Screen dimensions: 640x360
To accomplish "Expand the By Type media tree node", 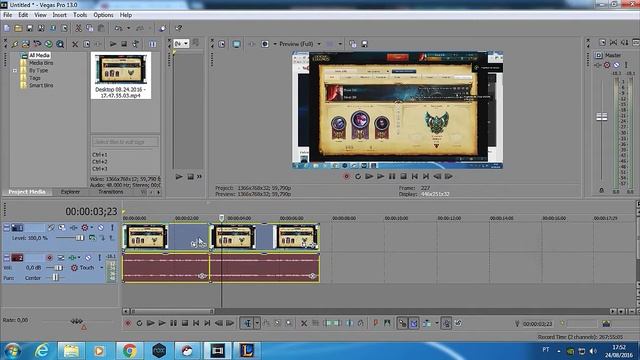I will tap(15, 70).
